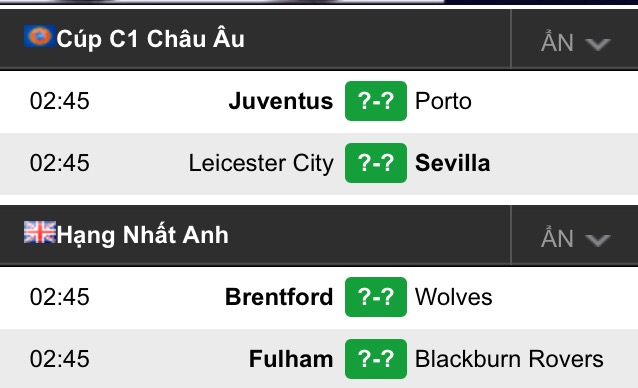Open Leicester City vs Sevilla score badge
Viewport: 638px width, 388px height.
point(376,163)
